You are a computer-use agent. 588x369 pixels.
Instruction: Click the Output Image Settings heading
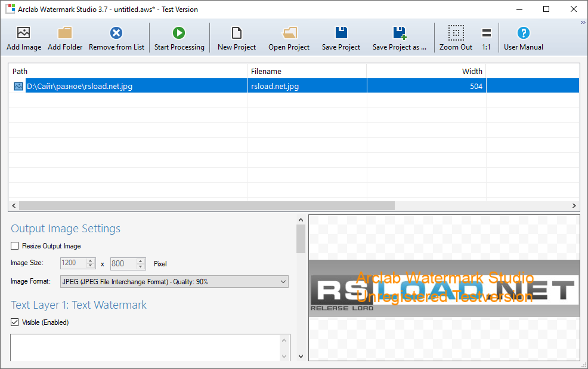pos(66,229)
